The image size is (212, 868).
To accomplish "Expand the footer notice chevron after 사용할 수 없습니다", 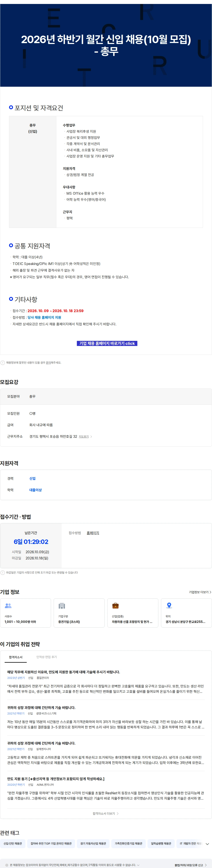I will click(138, 865).
